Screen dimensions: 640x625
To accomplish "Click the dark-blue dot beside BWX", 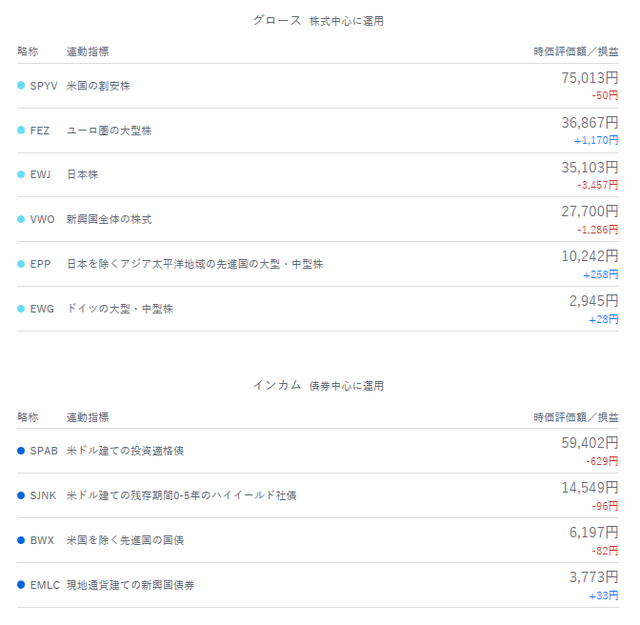I will tap(21, 540).
